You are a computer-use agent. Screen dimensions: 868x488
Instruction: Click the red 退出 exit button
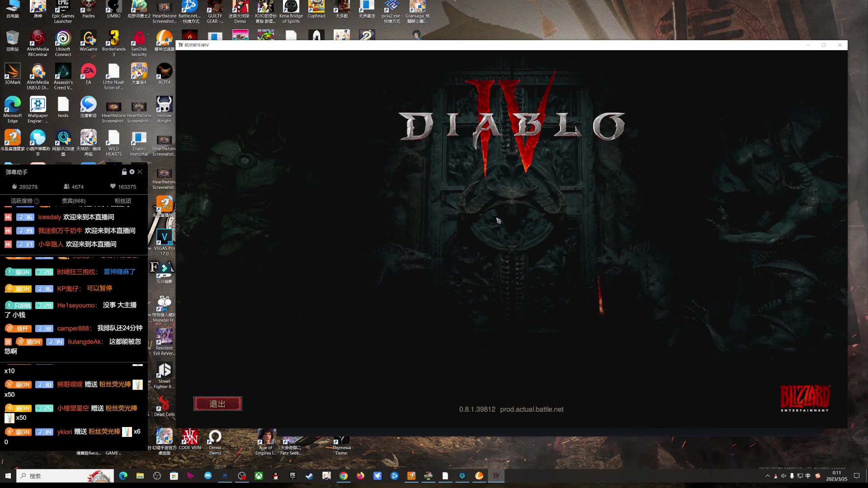click(x=217, y=404)
